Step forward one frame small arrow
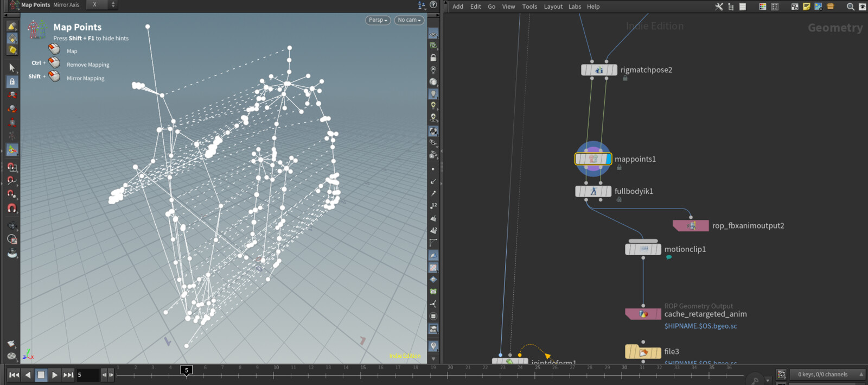Image resolution: width=868 pixels, height=385 pixels. tap(111, 375)
